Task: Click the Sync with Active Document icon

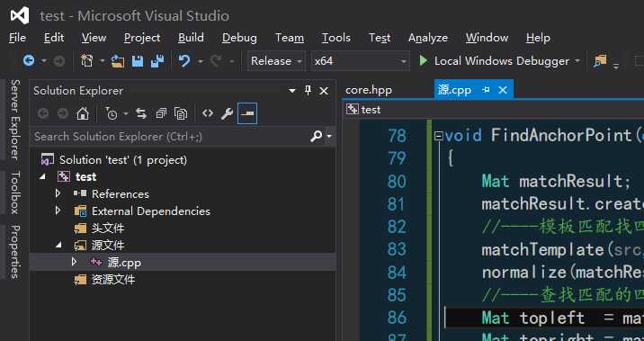Action: [141, 113]
